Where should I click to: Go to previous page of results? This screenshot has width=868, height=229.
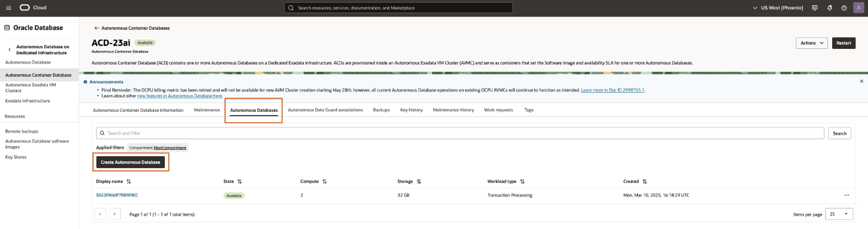100,214
